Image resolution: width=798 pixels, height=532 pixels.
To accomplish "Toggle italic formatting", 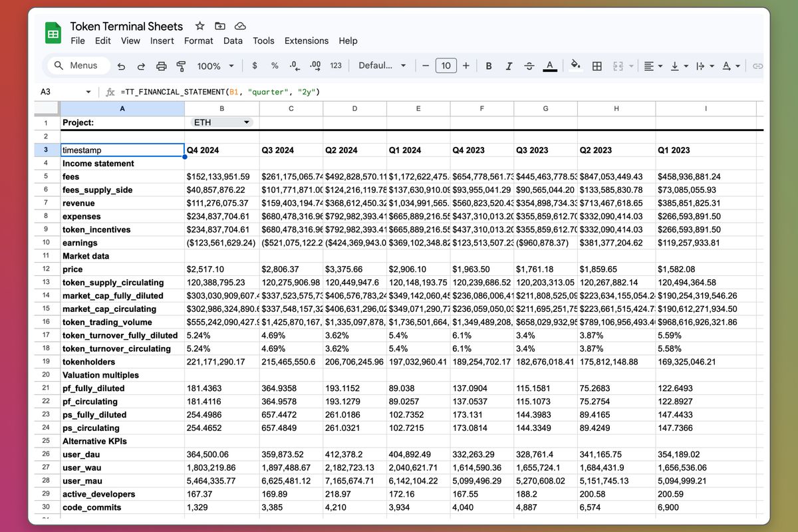I will [509, 66].
